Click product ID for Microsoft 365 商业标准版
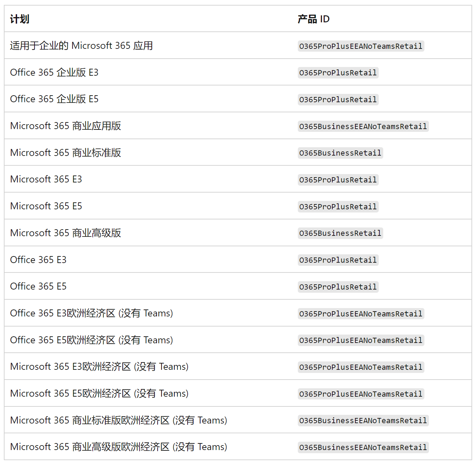The height and width of the screenshot is (464, 476). [340, 153]
